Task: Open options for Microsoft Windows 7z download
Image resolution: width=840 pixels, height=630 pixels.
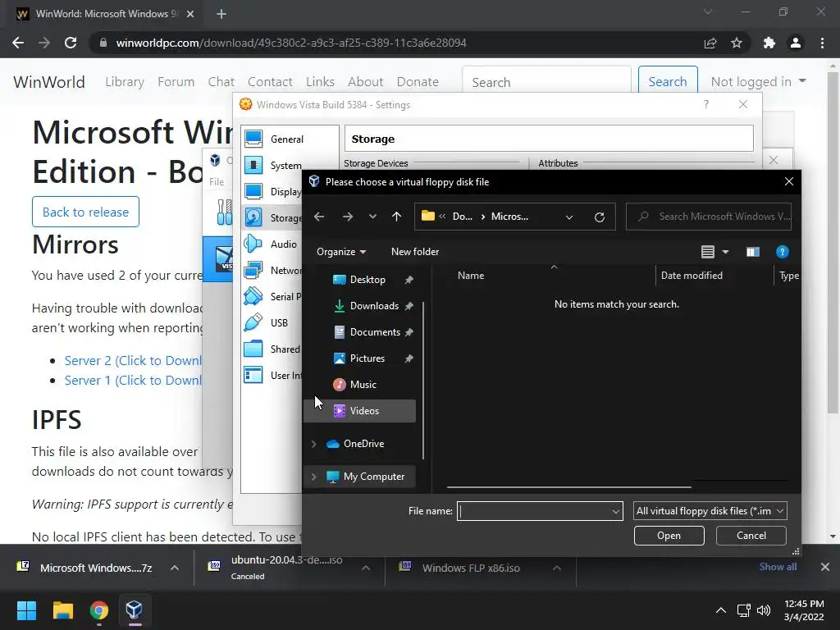Action: (175, 568)
